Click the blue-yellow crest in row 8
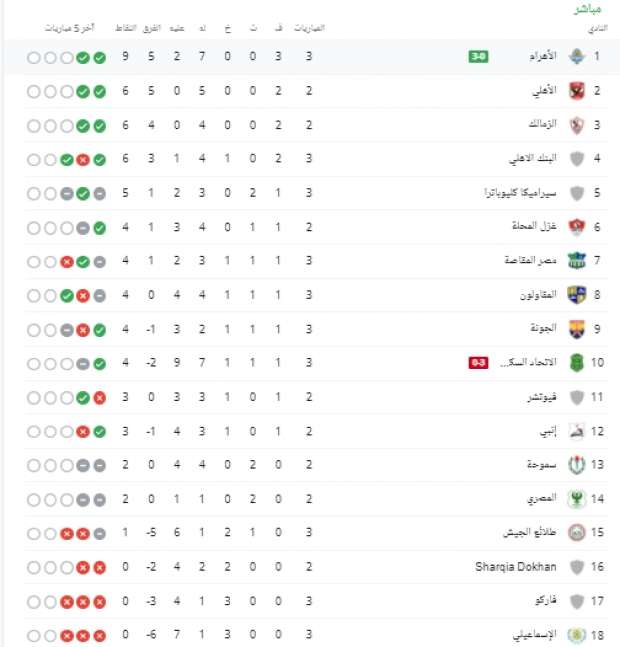The width and height of the screenshot is (620, 647). [x=577, y=295]
